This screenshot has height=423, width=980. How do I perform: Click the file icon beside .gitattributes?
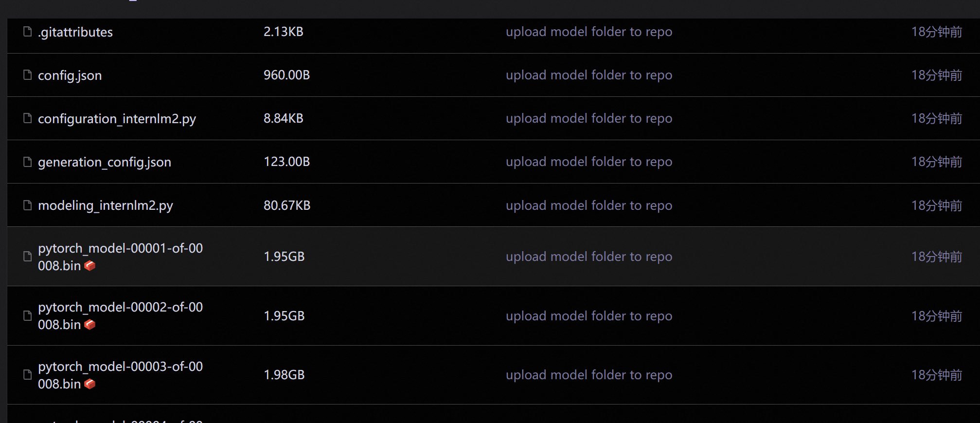coord(28,32)
